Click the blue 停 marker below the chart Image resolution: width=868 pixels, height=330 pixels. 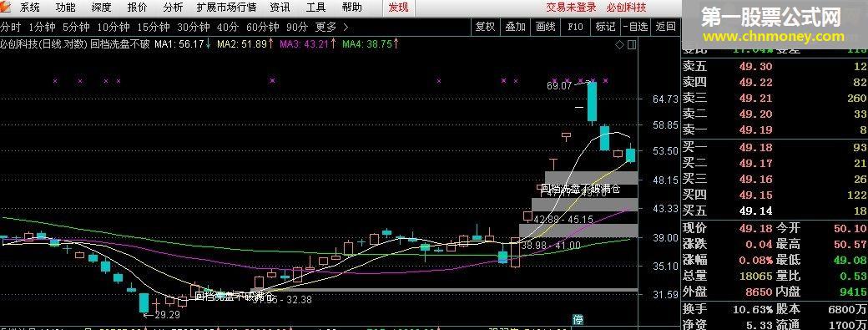[578, 319]
